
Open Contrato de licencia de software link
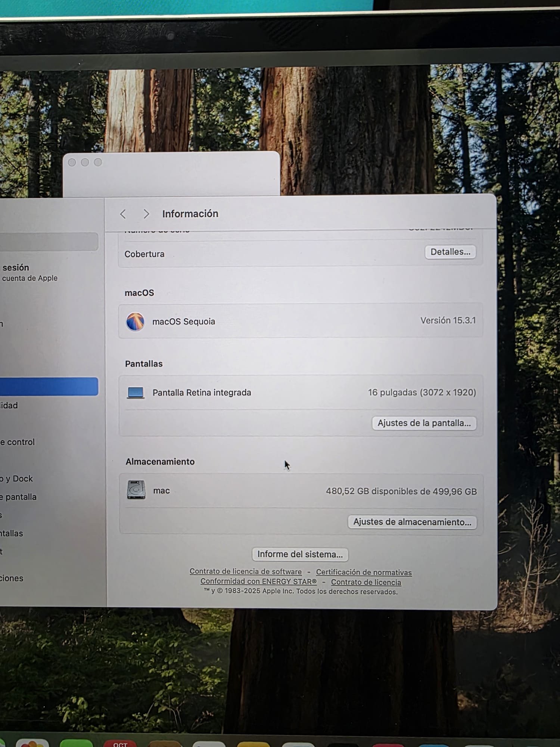[245, 571]
